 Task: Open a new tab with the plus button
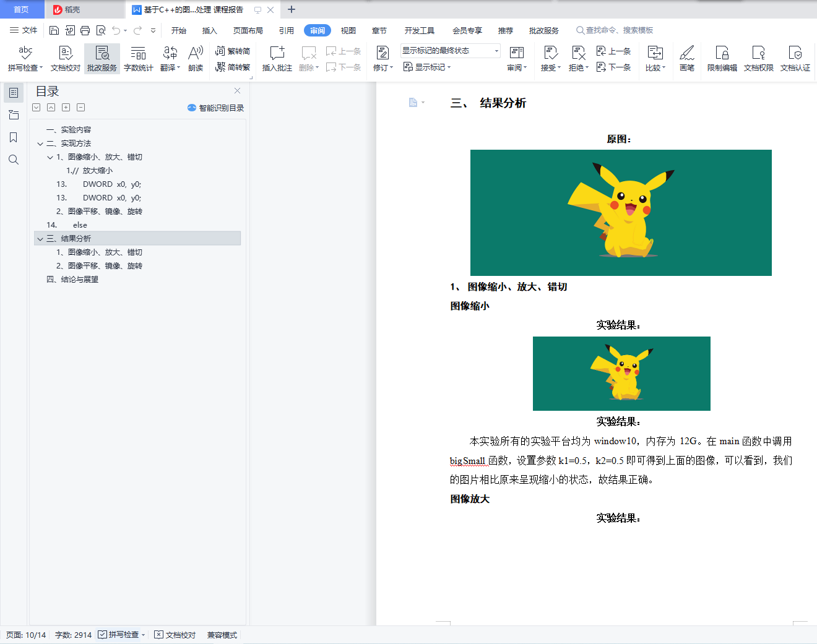tap(292, 9)
